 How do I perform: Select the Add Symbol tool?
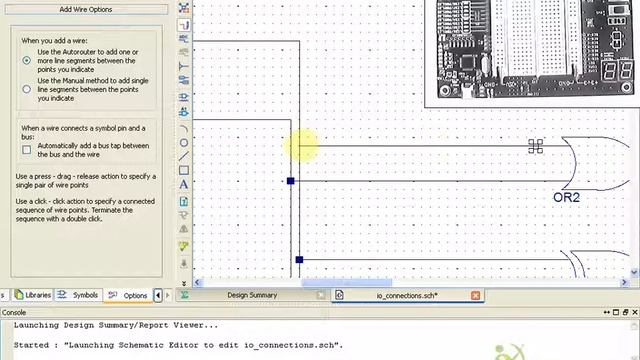coord(184,97)
